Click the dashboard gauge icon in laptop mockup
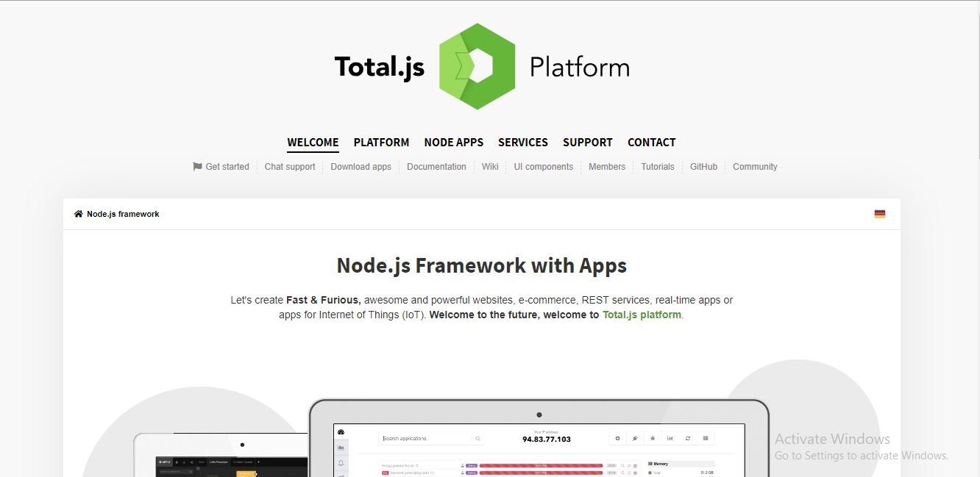980x477 pixels. (x=341, y=432)
